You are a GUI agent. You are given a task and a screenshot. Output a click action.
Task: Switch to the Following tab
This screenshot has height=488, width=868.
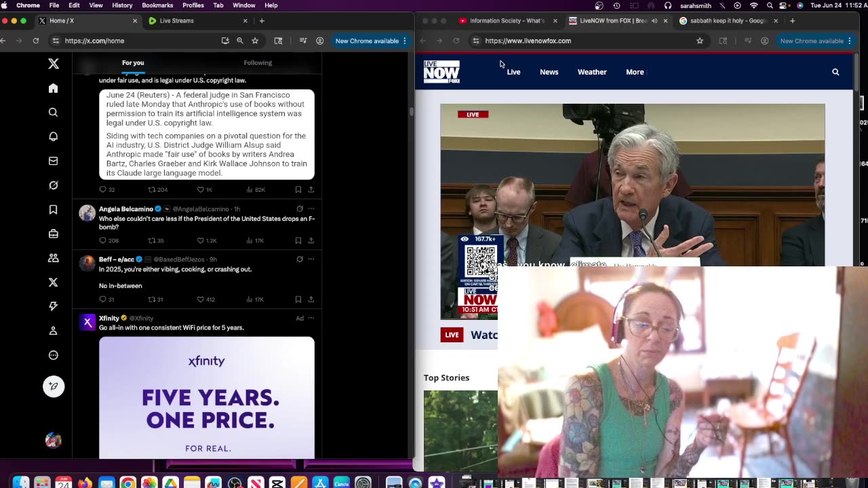tap(258, 63)
